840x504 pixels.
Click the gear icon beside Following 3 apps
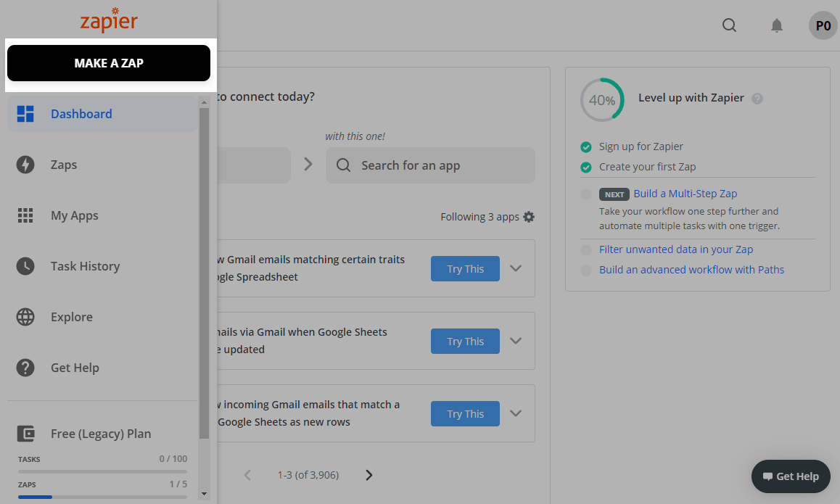point(529,217)
